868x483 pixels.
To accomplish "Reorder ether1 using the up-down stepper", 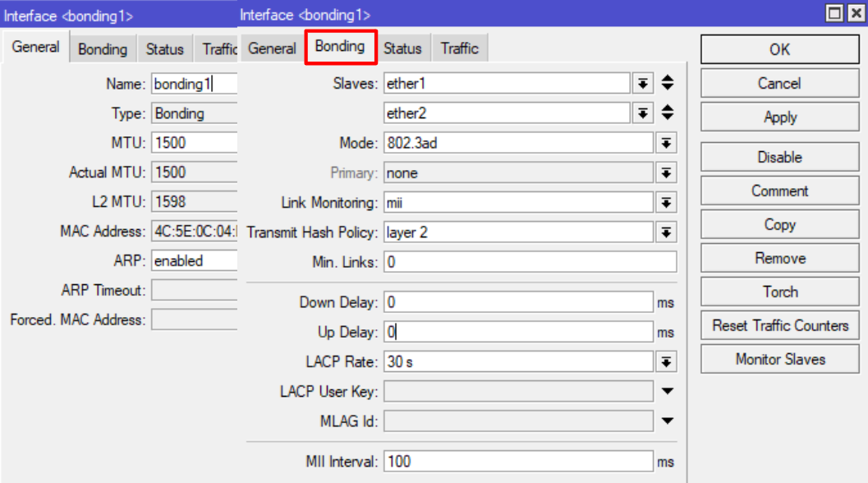I will [x=667, y=83].
